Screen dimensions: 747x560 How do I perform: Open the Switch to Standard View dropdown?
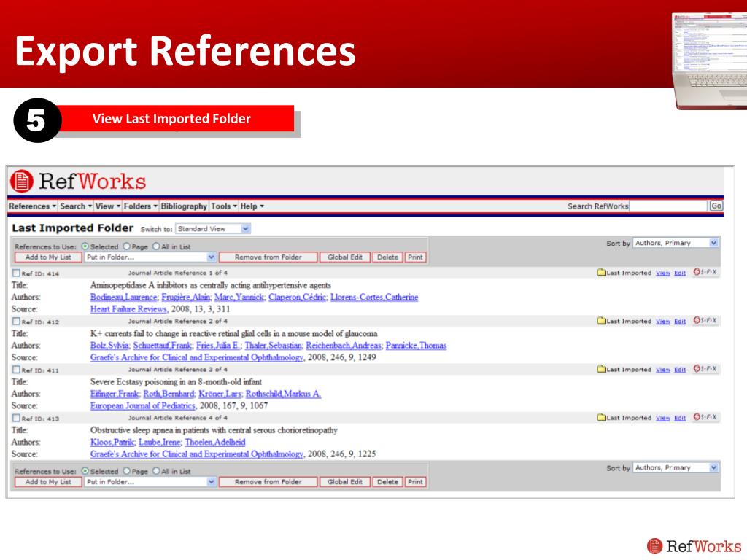coord(213,228)
